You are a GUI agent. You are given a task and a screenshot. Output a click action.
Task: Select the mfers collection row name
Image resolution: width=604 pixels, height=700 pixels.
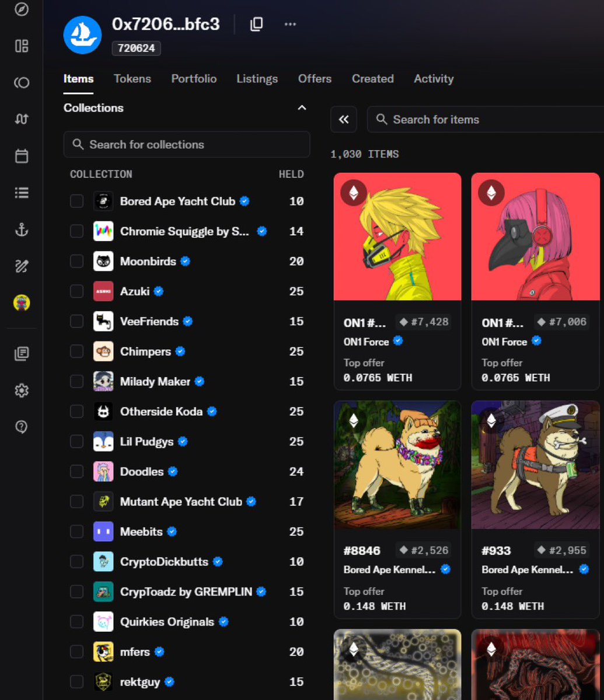tap(135, 652)
